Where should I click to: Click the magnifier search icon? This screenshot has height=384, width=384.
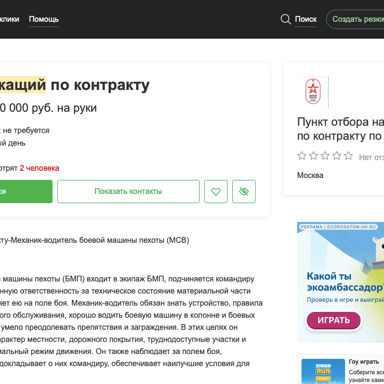(285, 19)
